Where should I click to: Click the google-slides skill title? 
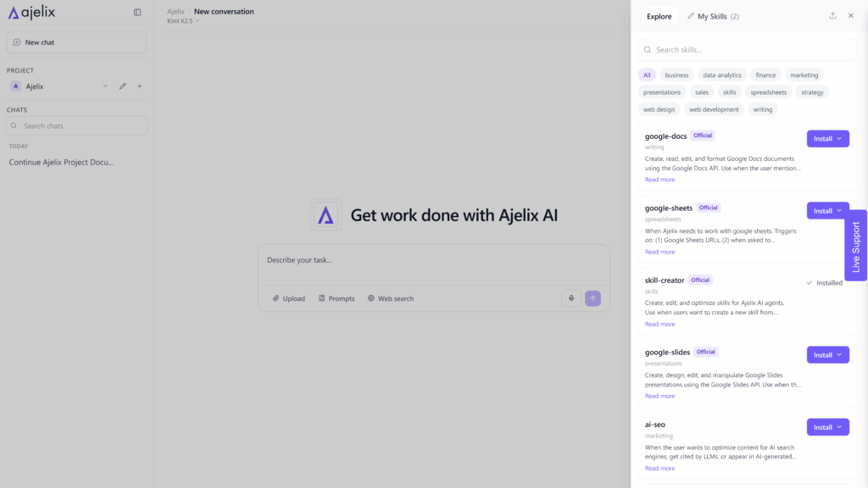667,352
